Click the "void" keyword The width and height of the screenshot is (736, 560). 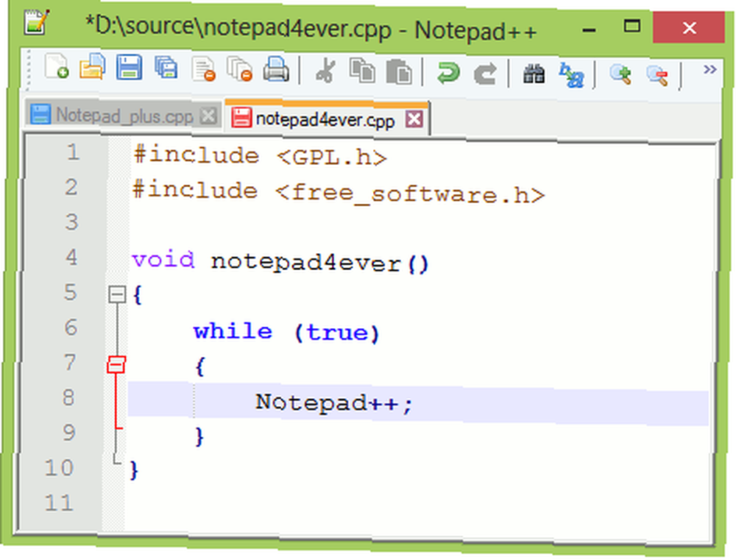(x=163, y=260)
